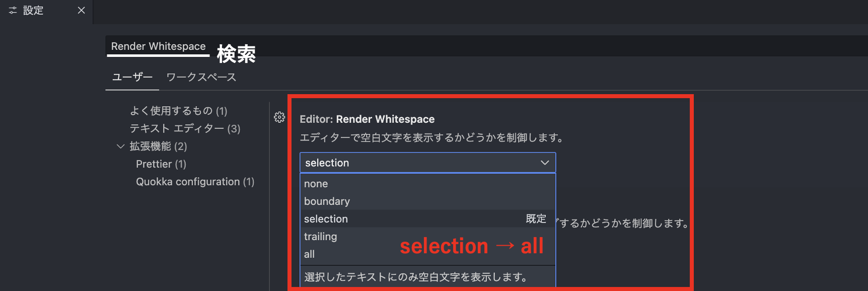Select Prettier in the settings sidebar
Viewport: 868px width, 291px height.
coord(161,164)
